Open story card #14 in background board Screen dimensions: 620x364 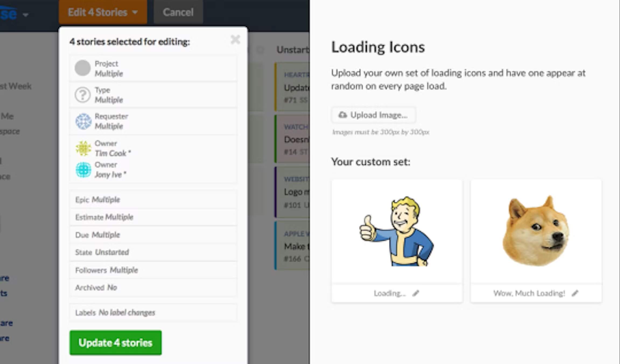(x=292, y=139)
